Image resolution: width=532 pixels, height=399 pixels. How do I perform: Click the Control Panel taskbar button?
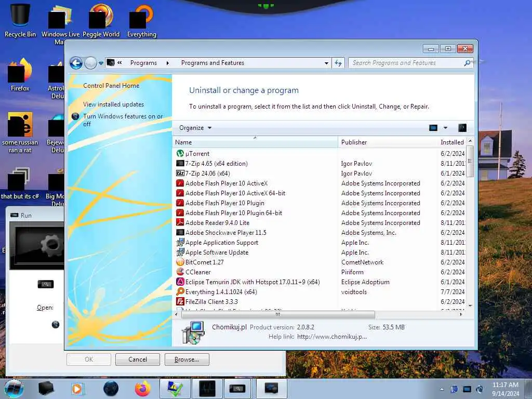271,389
